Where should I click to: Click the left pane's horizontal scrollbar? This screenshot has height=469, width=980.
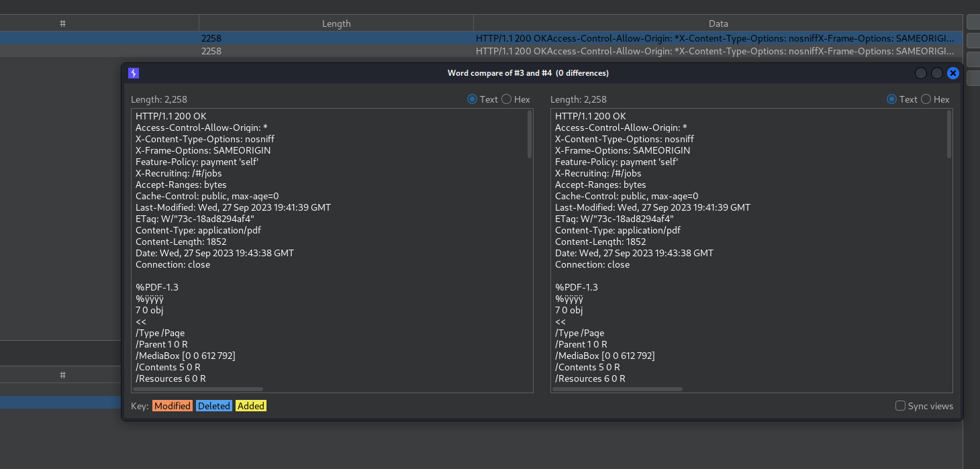pos(198,388)
